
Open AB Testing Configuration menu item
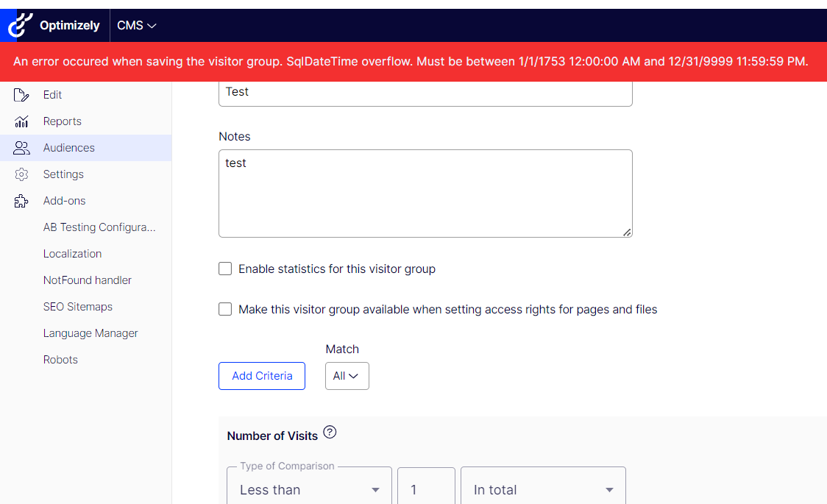(x=99, y=227)
